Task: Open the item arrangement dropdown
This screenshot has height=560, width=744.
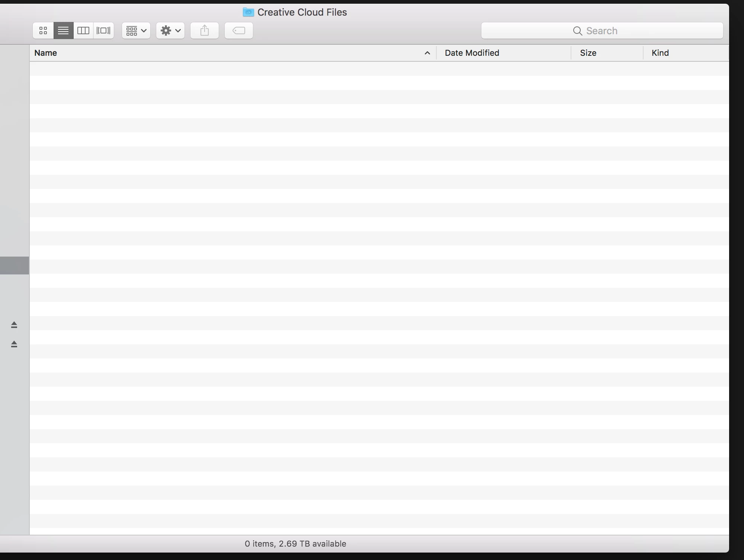Action: (x=136, y=30)
